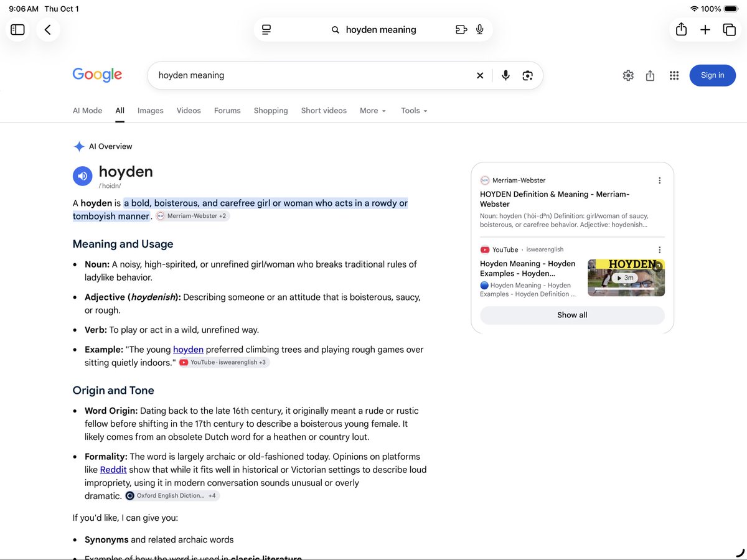Go to the Google homepage logo
This screenshot has width=747, height=560.
(x=97, y=75)
